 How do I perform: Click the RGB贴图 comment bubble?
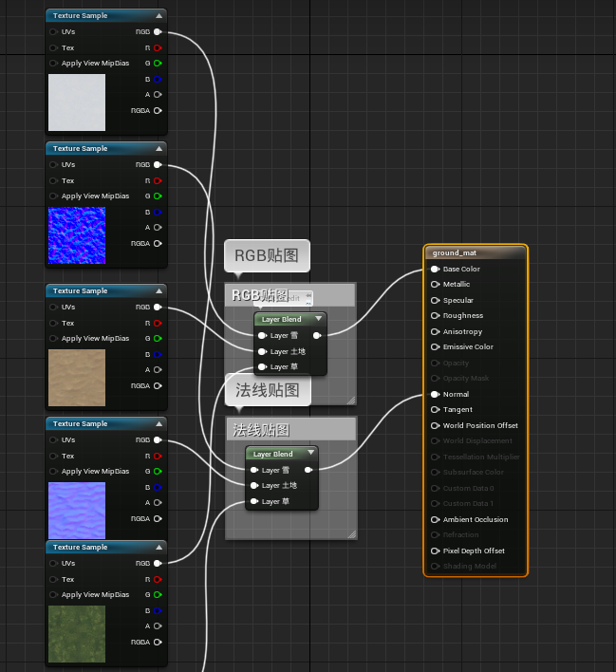[x=267, y=255]
